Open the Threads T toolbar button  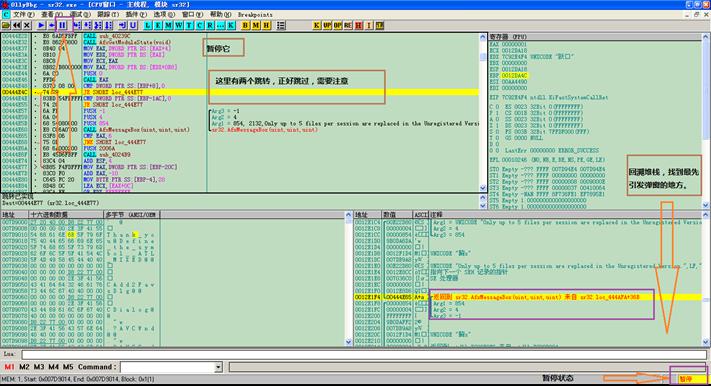pyautogui.click(x=189, y=25)
